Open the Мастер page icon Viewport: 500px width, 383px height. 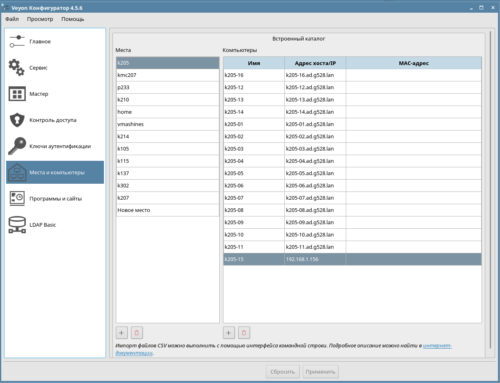pos(17,94)
